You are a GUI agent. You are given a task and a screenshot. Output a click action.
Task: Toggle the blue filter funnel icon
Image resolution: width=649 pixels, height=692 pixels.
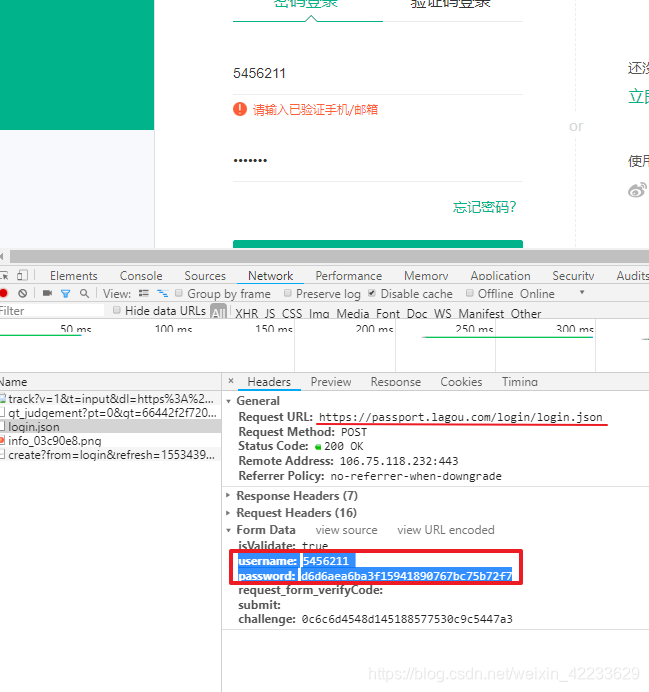[65, 293]
